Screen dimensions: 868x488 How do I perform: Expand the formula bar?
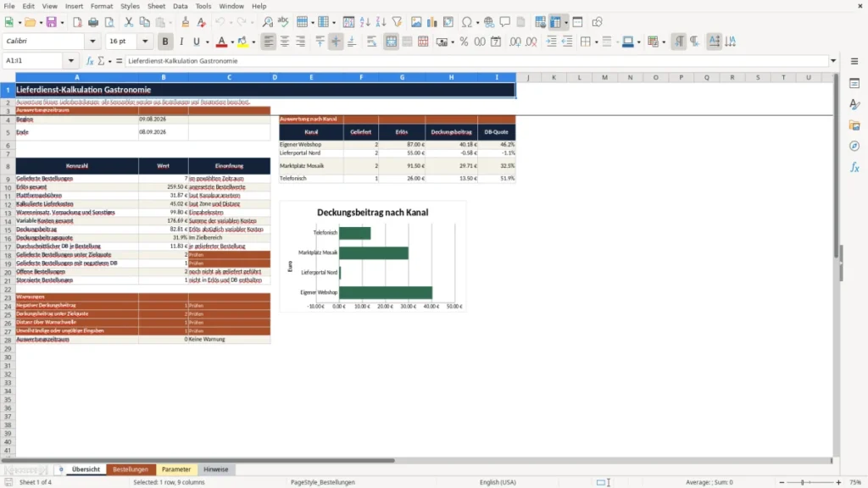[x=833, y=61]
